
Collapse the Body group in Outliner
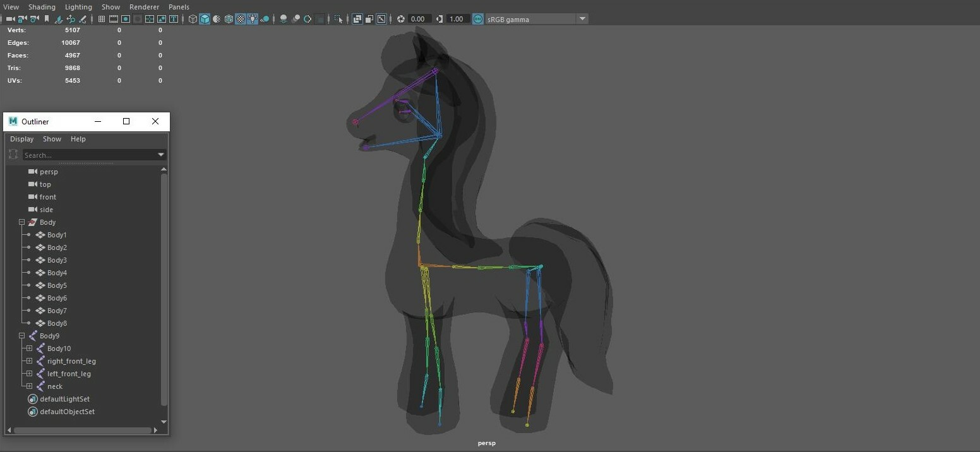[x=21, y=222]
